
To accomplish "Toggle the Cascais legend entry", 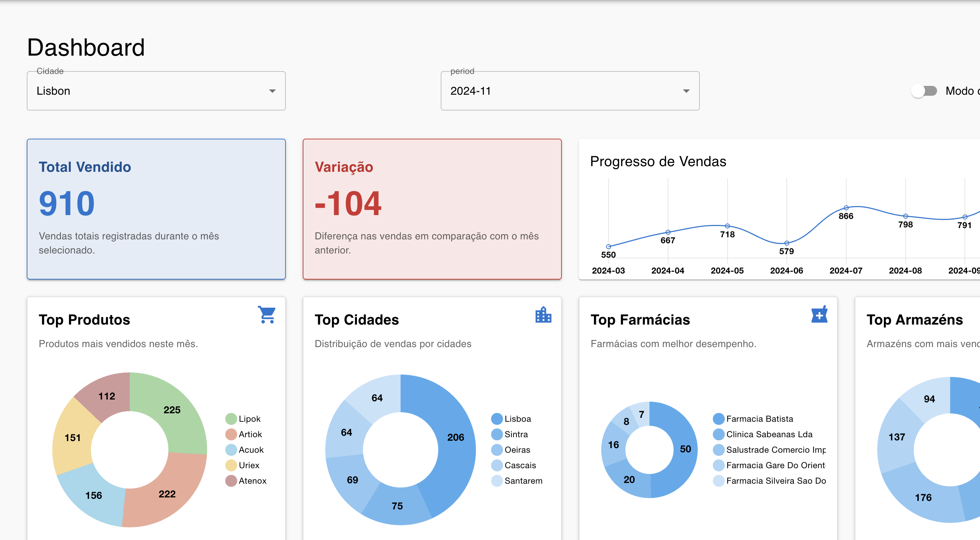I will 514,465.
